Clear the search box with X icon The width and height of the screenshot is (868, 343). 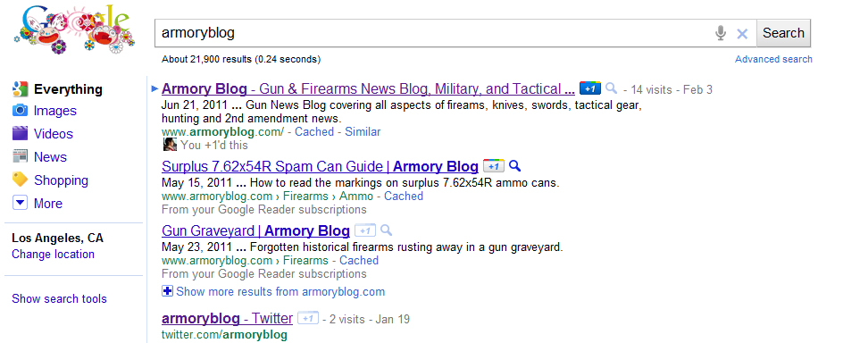(742, 34)
